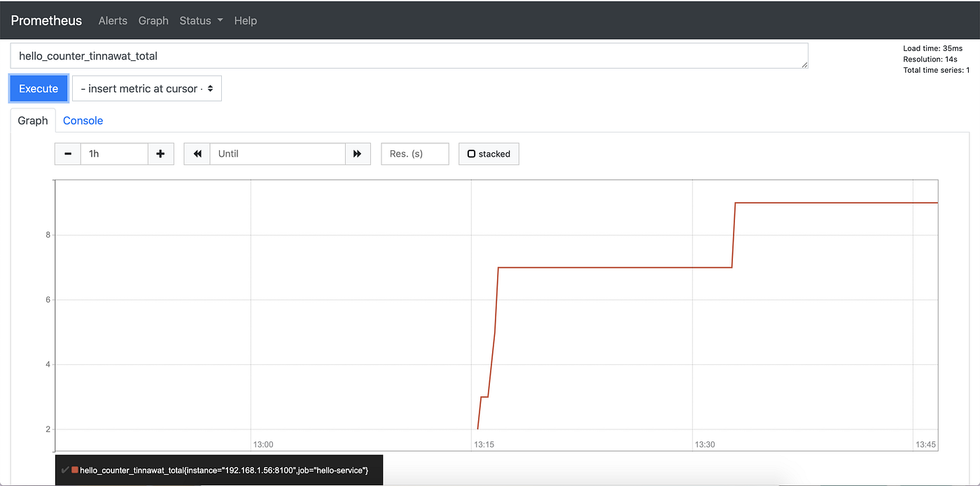The width and height of the screenshot is (980, 486).
Task: Click the minus icon to shrink time range
Action: [x=67, y=154]
